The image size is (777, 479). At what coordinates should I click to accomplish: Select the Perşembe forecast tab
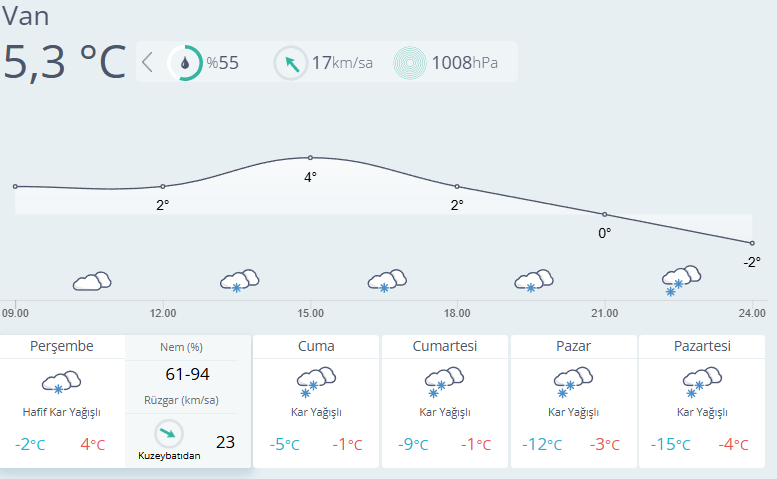click(62, 347)
